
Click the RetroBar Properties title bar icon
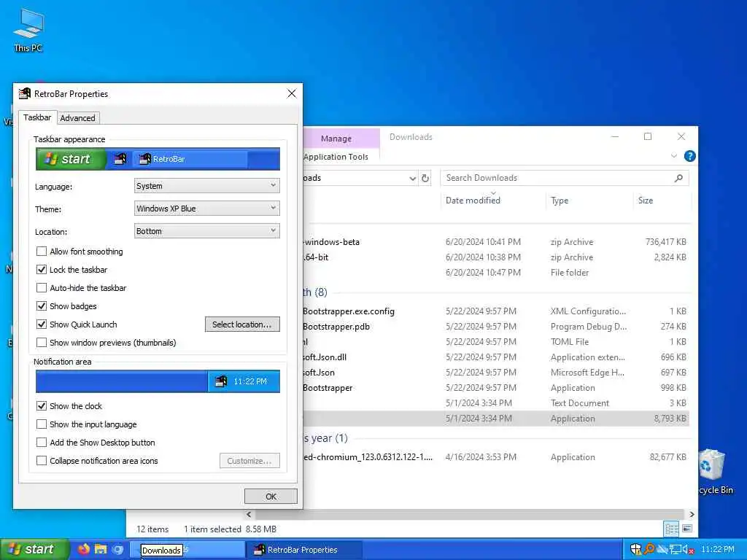(24, 93)
